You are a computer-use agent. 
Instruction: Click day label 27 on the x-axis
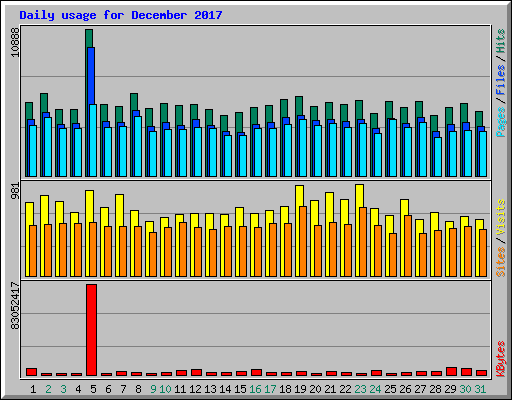point(420,389)
